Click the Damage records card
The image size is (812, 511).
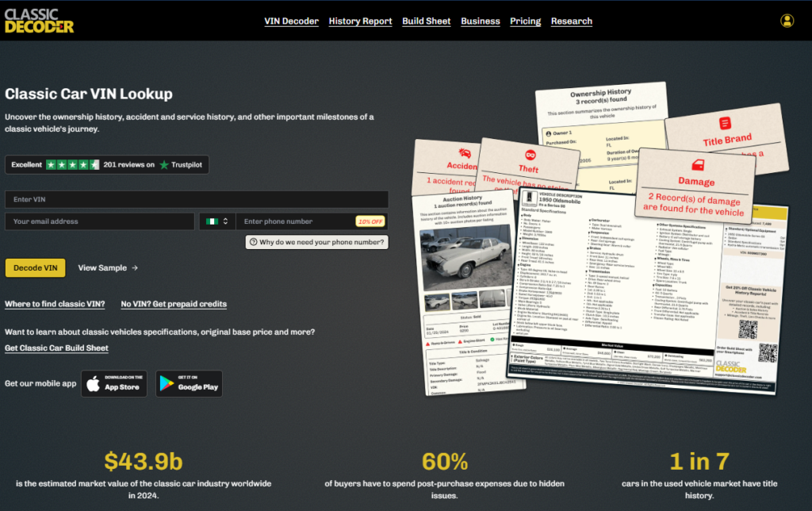tap(695, 186)
